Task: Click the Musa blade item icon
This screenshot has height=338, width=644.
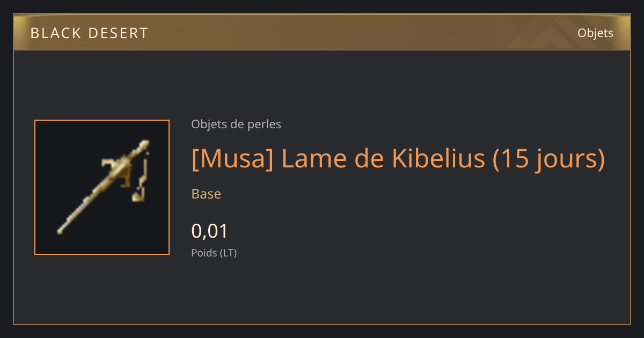Action: [x=102, y=187]
